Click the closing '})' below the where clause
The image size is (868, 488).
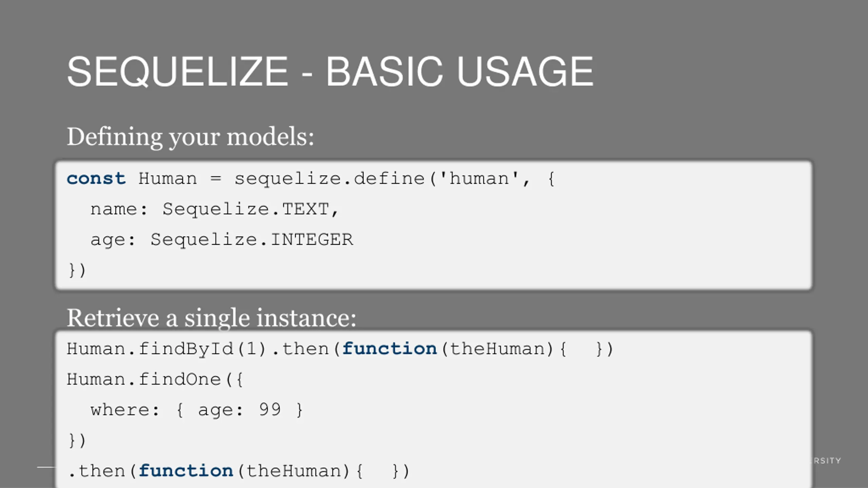pyautogui.click(x=77, y=440)
